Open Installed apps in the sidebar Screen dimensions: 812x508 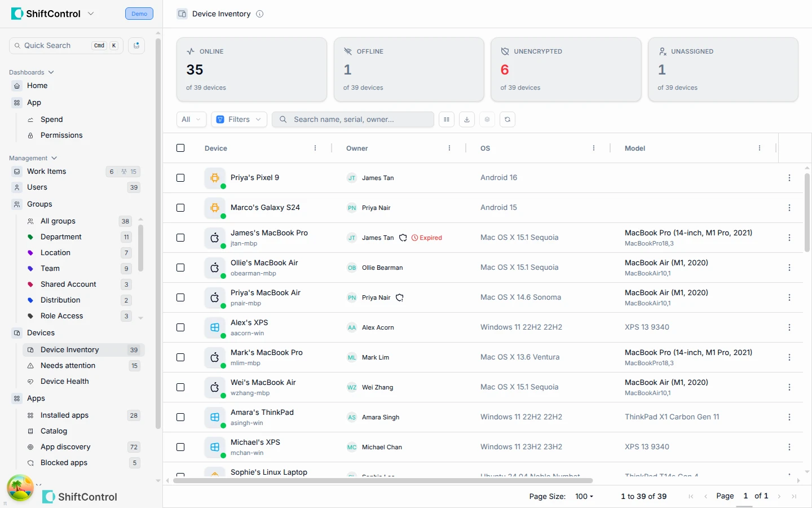[83, 415]
